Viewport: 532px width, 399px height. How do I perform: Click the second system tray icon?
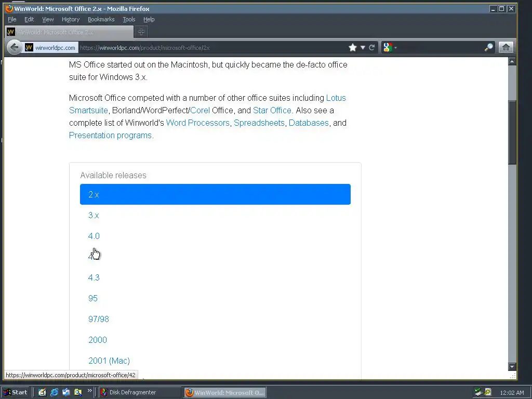pos(488,392)
